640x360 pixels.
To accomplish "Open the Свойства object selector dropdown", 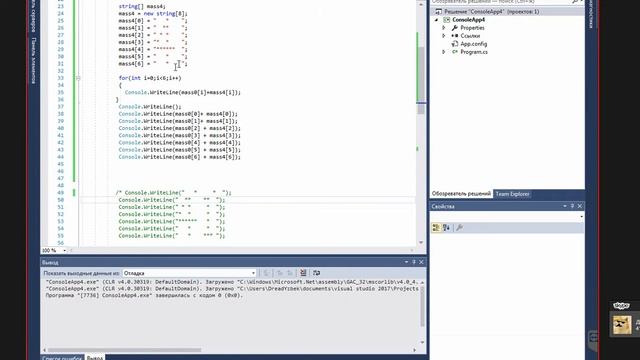I will (x=582, y=217).
